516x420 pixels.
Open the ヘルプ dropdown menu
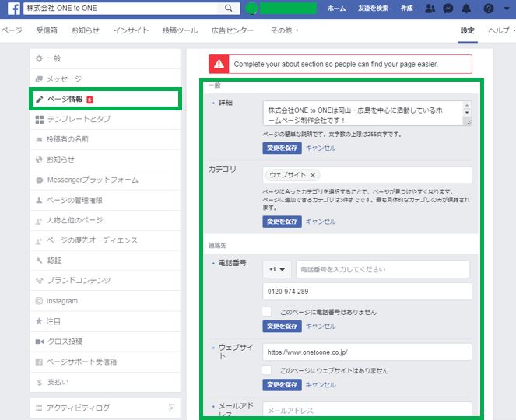[500, 31]
